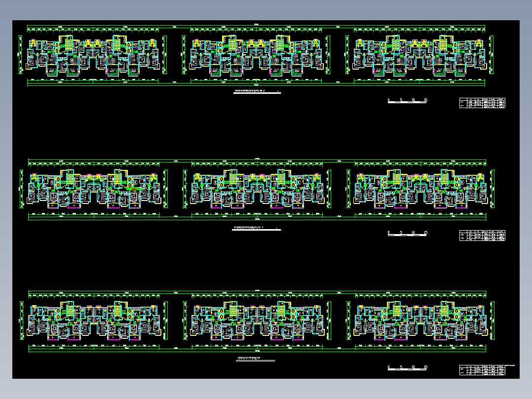Viewport: 532px width, 399px height.
Task: Select the center building plan in top row
Action: pyautogui.click(x=257, y=55)
